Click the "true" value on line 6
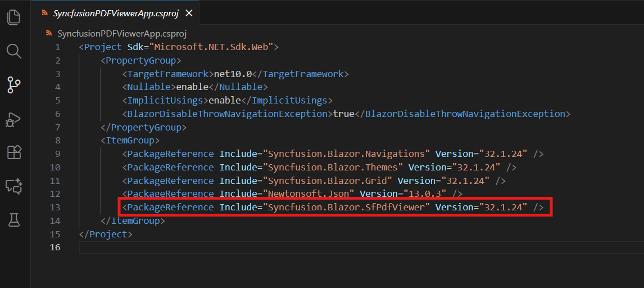Screen dimensions: 644x288 [x=343, y=114]
